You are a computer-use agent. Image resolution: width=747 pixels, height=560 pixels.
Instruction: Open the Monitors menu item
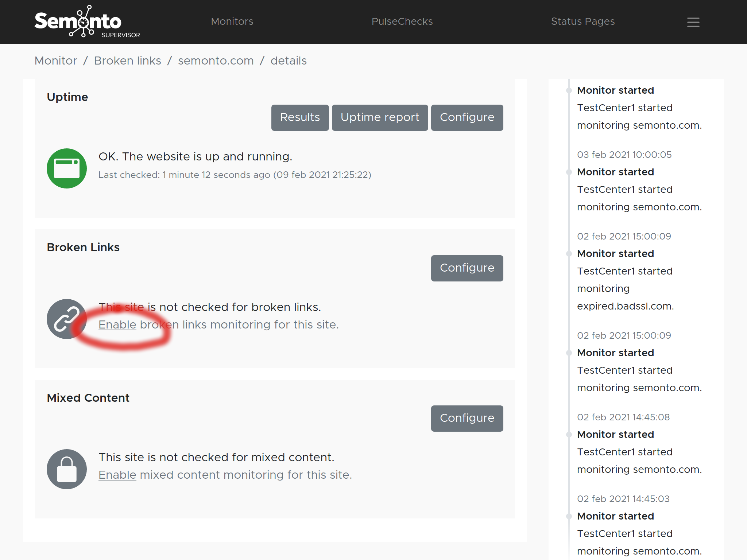[232, 22]
